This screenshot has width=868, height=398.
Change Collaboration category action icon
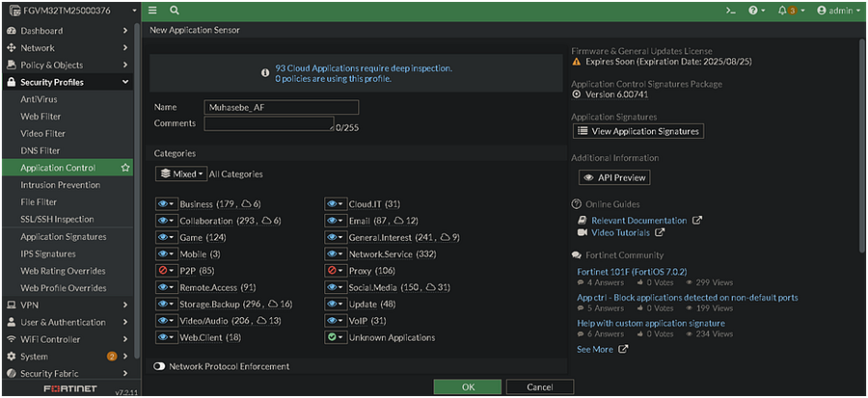[x=166, y=221]
